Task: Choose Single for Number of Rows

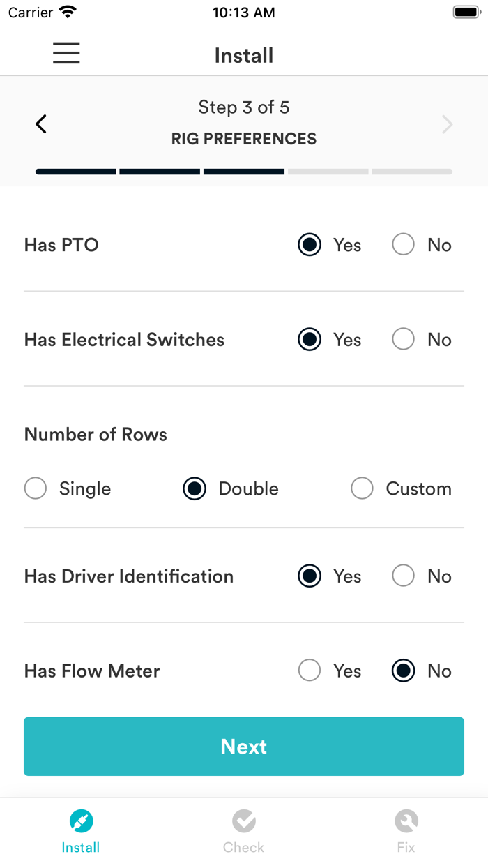Action: pyautogui.click(x=35, y=488)
